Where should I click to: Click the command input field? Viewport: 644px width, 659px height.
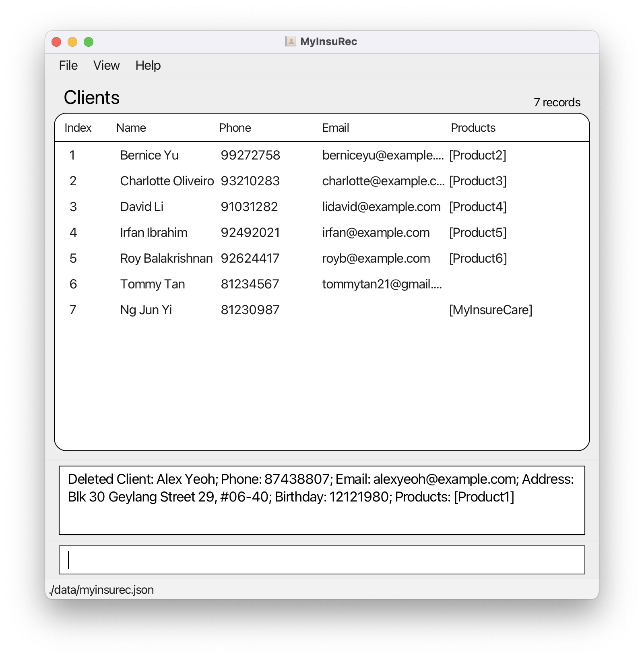click(322, 560)
